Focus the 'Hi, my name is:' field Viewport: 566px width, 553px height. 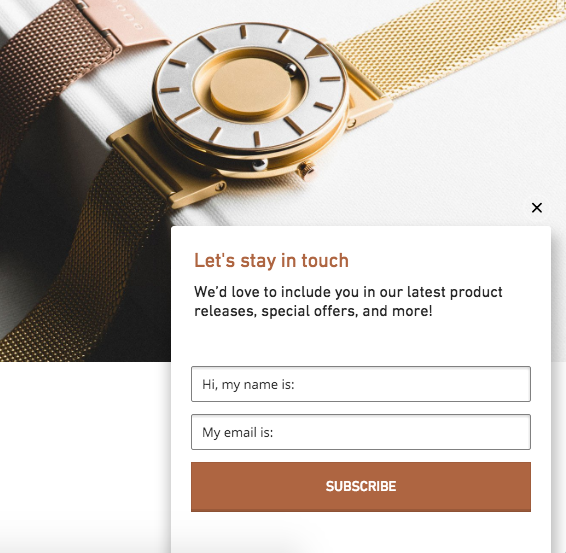click(361, 384)
